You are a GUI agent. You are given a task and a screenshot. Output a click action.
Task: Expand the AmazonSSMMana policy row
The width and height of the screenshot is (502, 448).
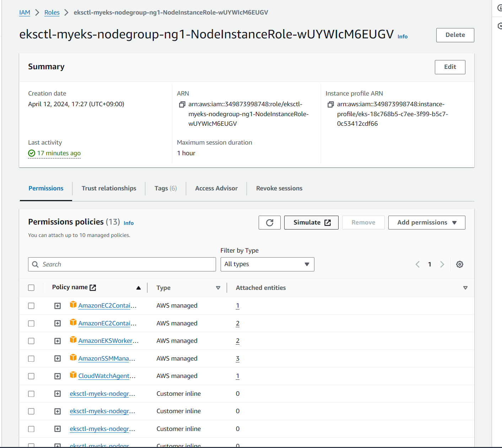pos(58,359)
